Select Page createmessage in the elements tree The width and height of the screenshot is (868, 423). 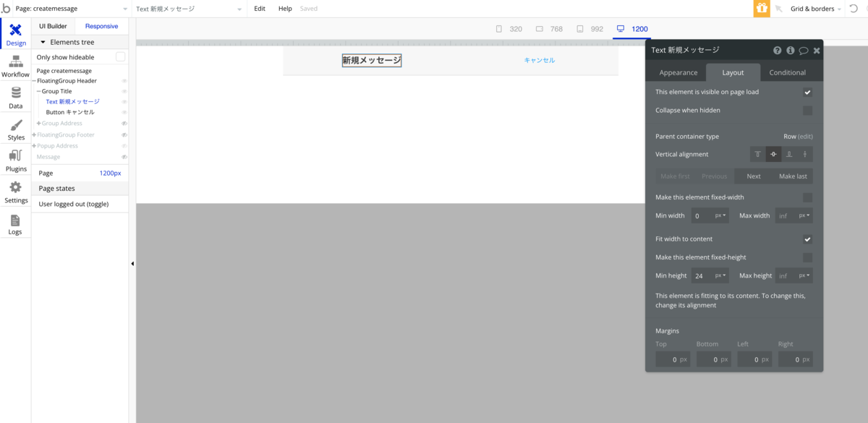[64, 71]
